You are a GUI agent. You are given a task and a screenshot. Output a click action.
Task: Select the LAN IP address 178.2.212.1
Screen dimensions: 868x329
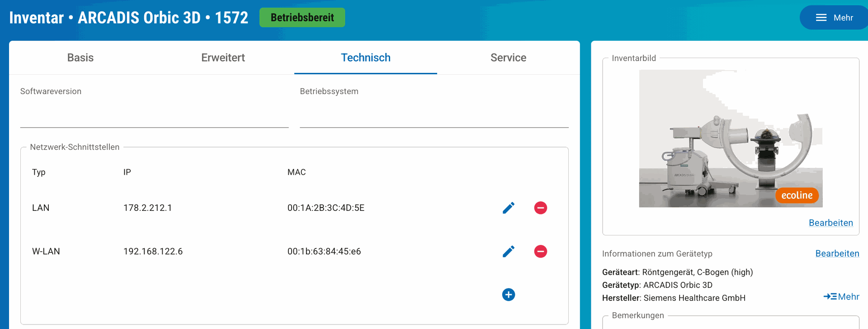pos(148,208)
